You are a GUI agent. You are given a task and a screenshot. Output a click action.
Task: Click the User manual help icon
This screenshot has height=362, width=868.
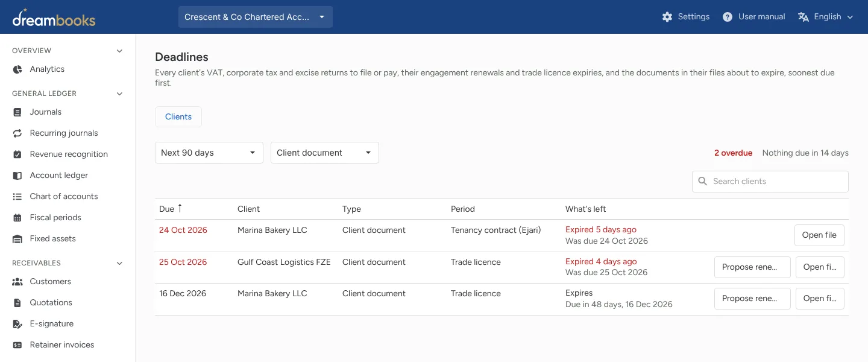click(x=728, y=17)
